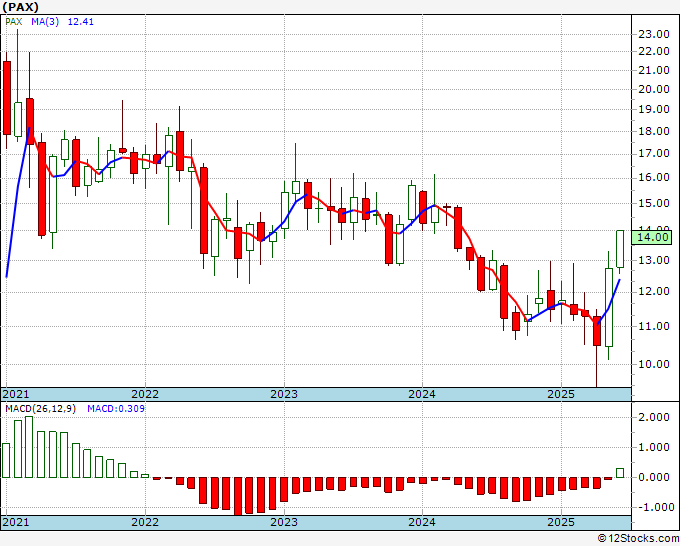Select the MACD:0.309 value readout
This screenshot has height=546, width=680.
click(116, 409)
